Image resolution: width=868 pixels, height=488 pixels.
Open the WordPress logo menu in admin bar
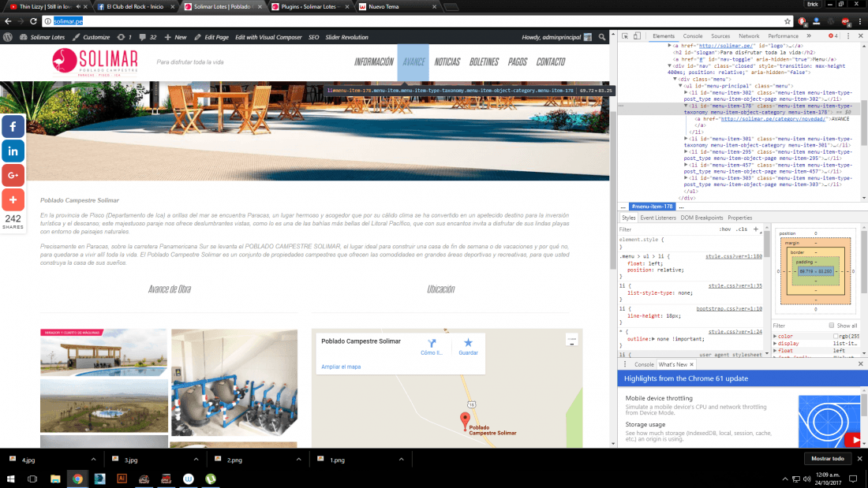point(8,37)
